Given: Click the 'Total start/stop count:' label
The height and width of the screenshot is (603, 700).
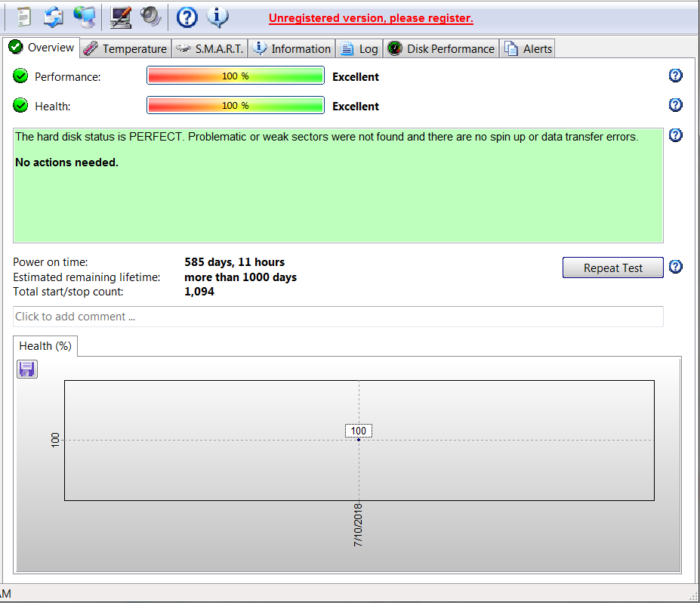Looking at the screenshot, I should coord(68,292).
